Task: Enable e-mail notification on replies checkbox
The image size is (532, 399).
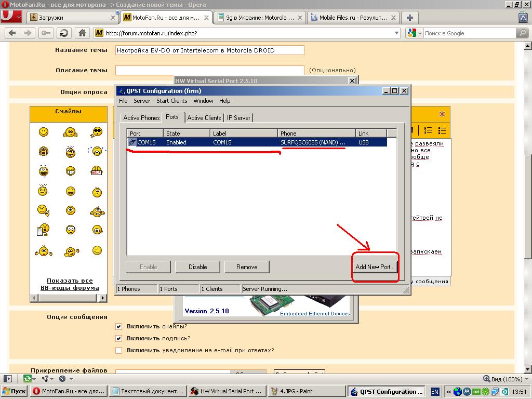Action: [x=119, y=351]
